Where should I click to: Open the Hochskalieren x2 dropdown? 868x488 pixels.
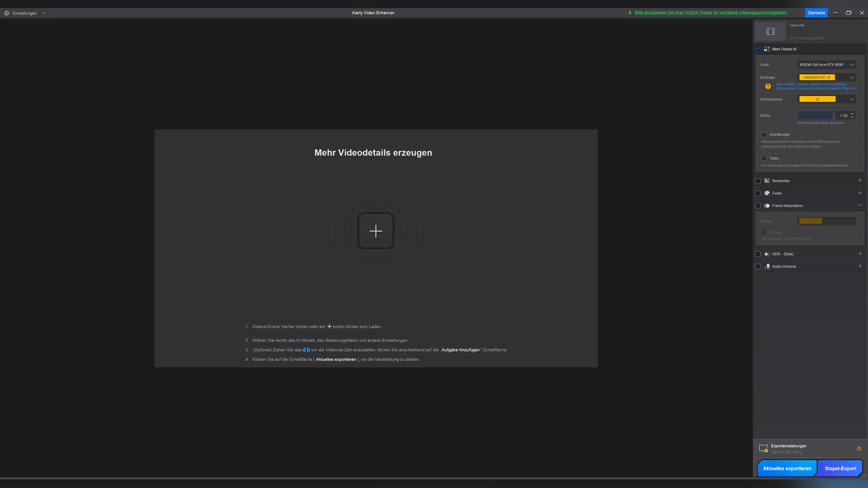click(x=826, y=99)
